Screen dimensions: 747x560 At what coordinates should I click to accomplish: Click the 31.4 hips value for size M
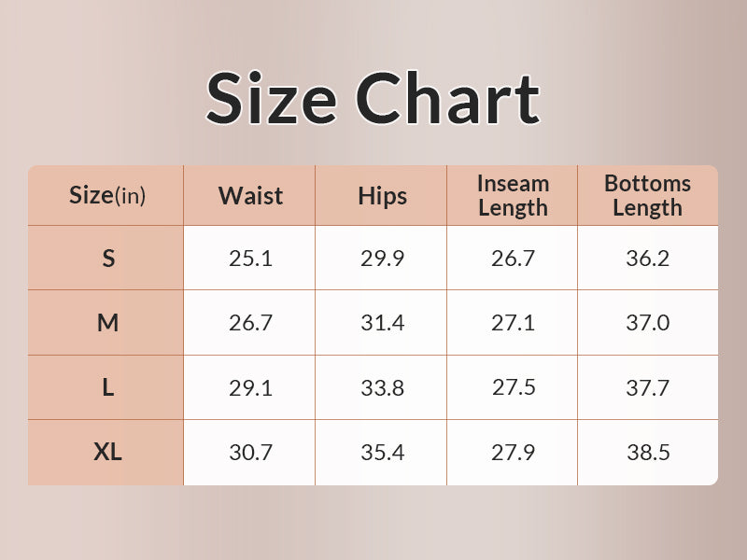pyautogui.click(x=382, y=323)
